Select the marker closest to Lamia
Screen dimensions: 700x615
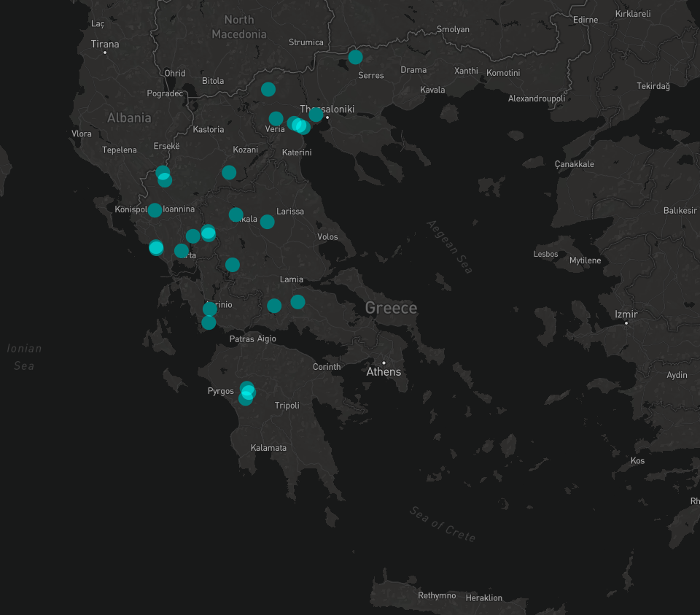(x=297, y=301)
